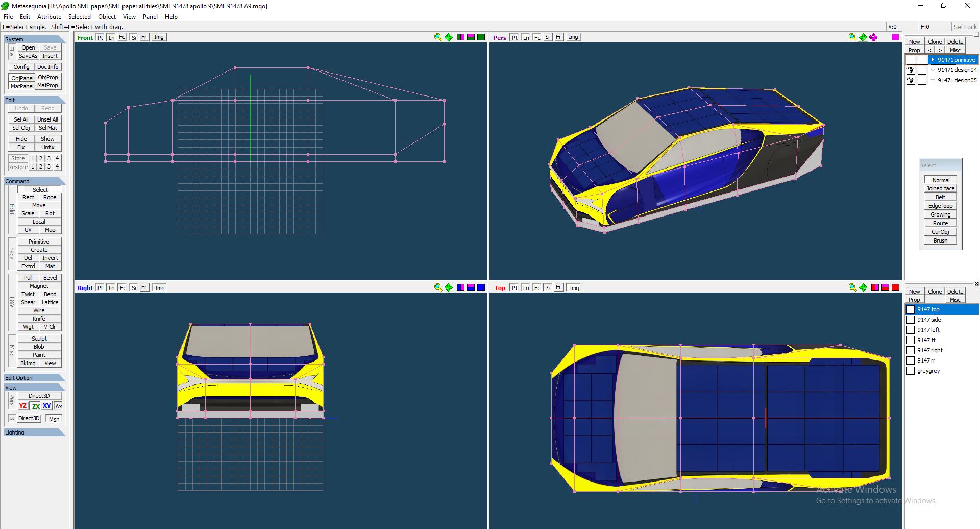Click the 9147 side material color swatch
Screen dimensions: 980x529
(910, 320)
